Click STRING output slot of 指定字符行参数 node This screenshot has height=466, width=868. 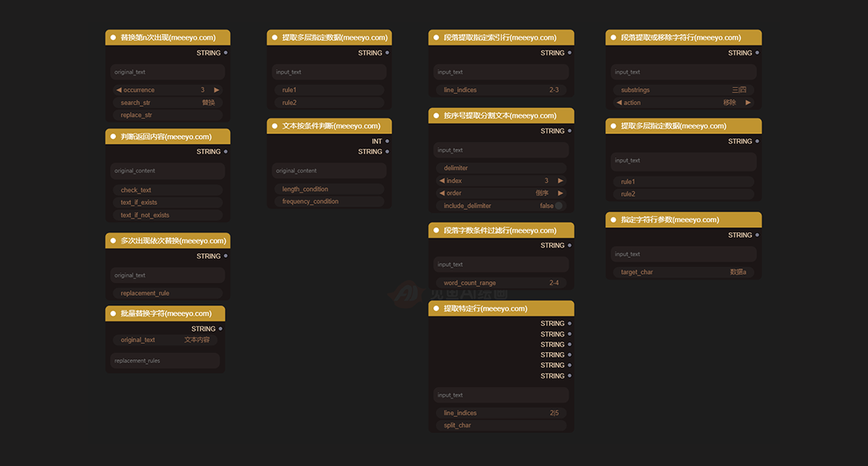757,235
